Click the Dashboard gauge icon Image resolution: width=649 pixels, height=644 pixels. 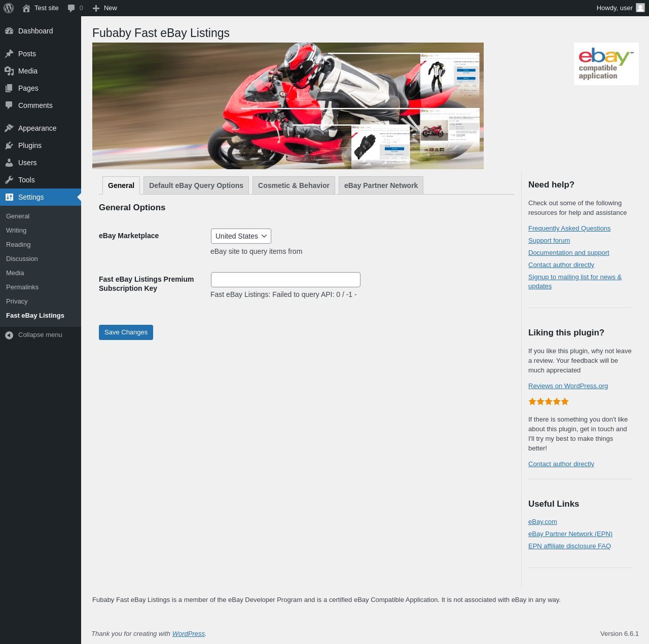9,31
